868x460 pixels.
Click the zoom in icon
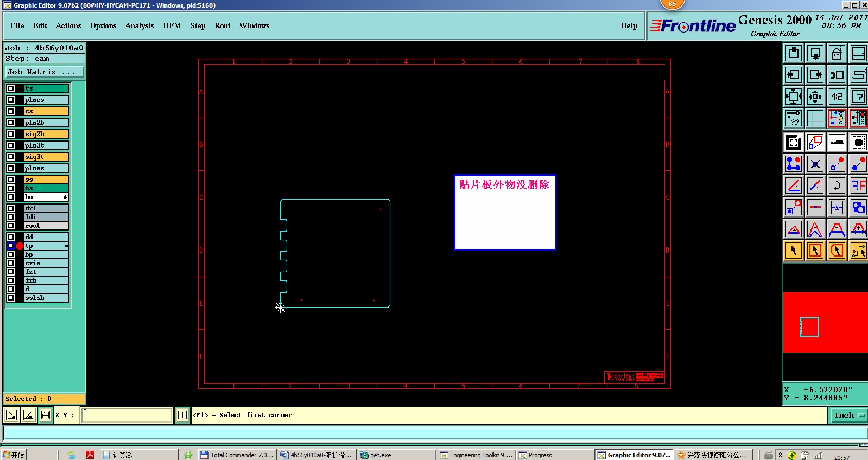(x=794, y=97)
